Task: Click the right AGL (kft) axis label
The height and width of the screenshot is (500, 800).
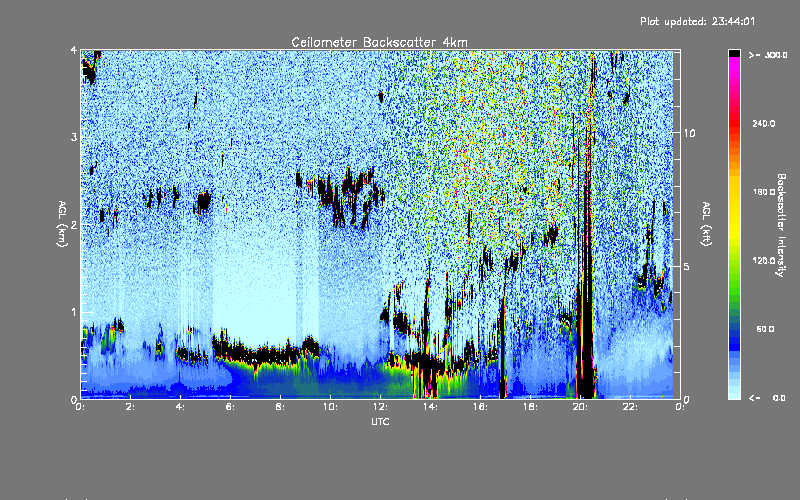Action: tap(706, 224)
